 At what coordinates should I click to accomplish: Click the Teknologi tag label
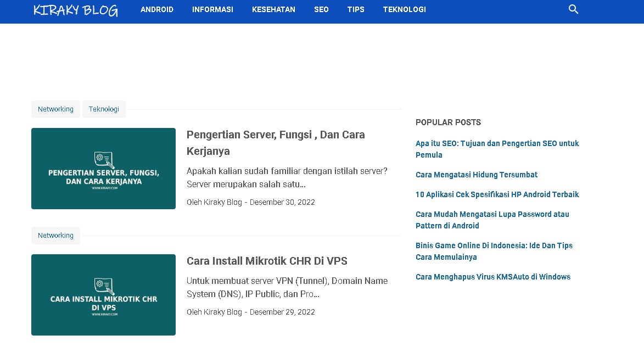(104, 109)
